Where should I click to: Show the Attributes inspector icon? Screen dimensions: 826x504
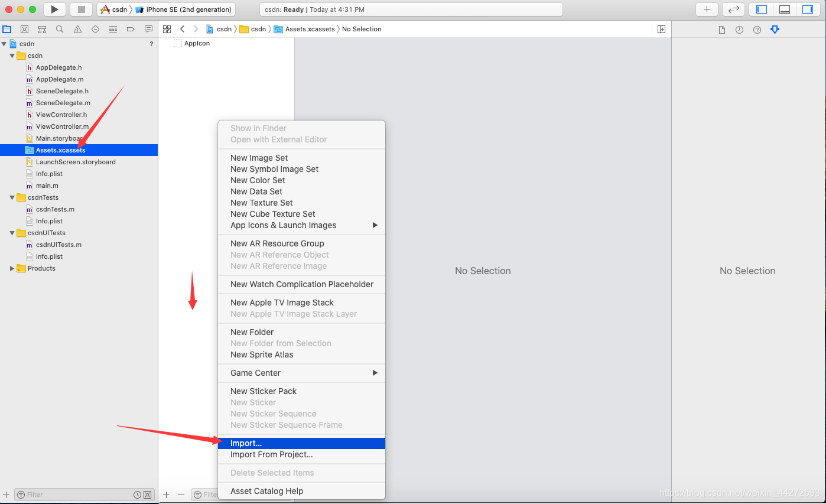775,30
